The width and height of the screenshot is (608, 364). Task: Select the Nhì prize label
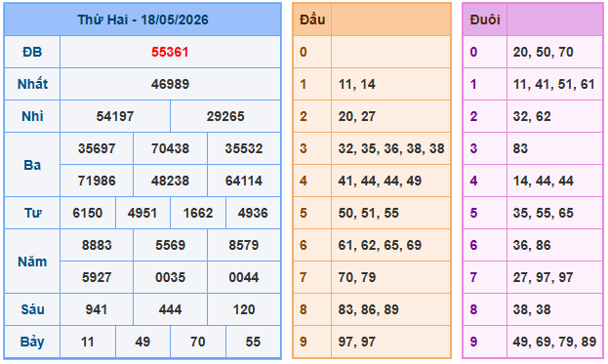32,116
